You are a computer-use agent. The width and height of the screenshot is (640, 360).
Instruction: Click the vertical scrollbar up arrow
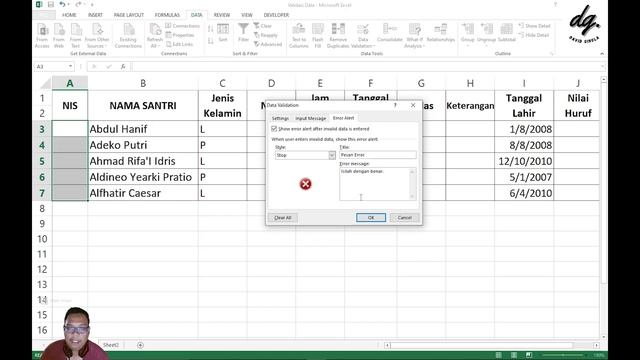click(604, 80)
